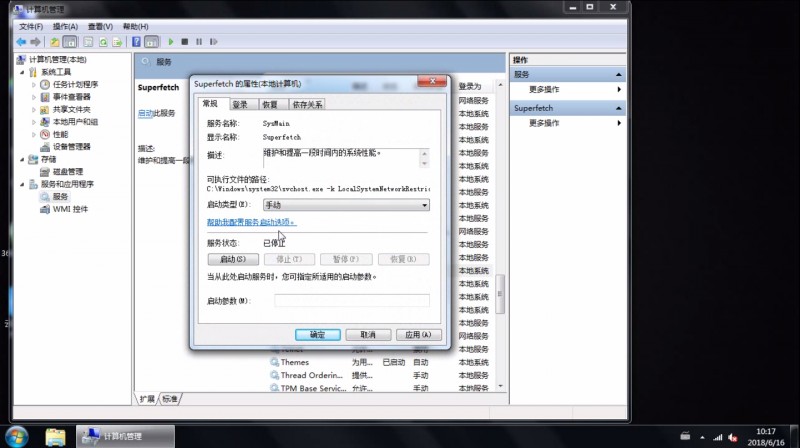Screen dimensions: 800x448
Task: Click the Restart Service toolbar icon
Action: coord(213,42)
